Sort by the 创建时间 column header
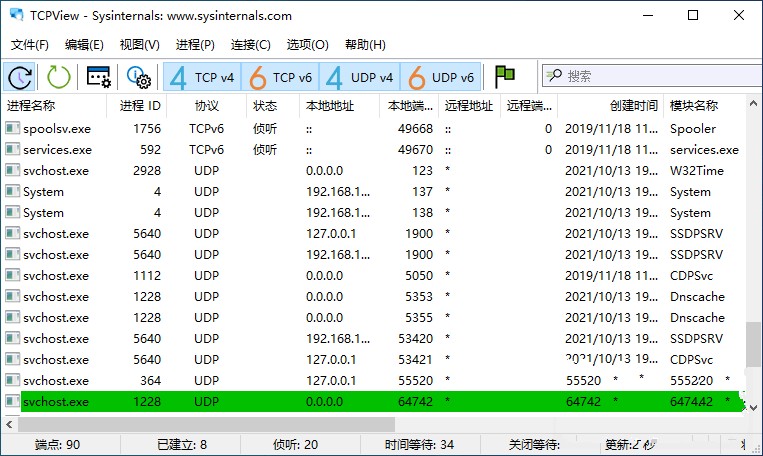 [611, 106]
